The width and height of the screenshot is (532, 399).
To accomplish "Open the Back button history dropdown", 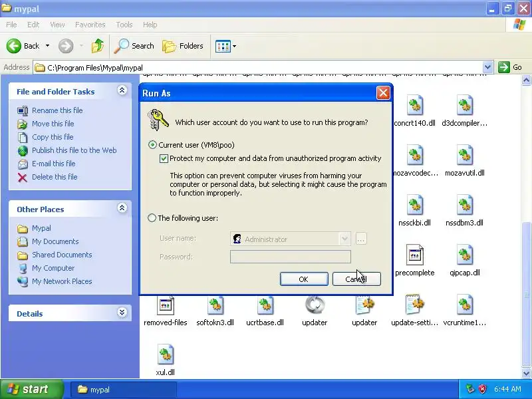I will point(47,46).
